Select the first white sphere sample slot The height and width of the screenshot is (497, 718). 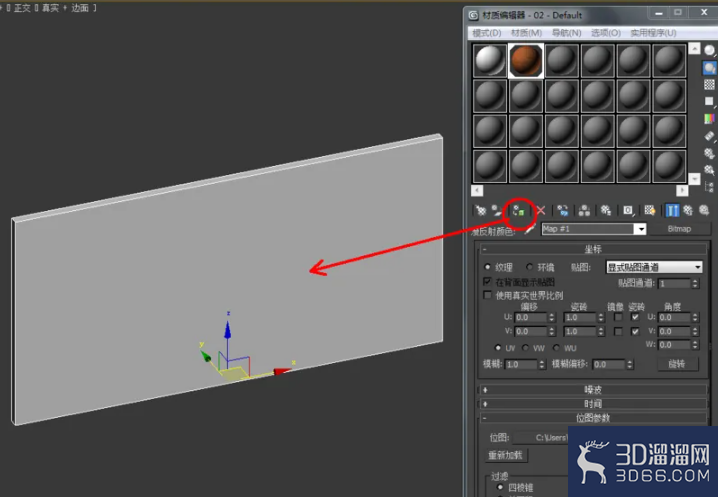(490, 60)
